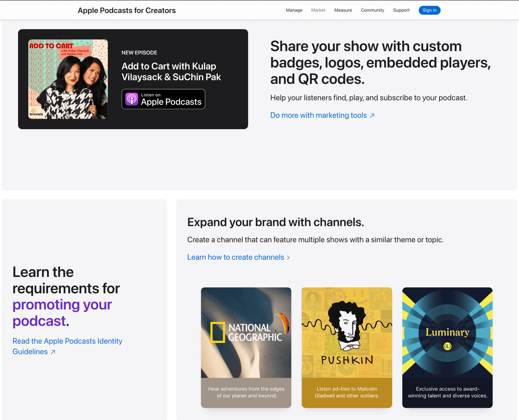Click the Add to Cart podcast cover art
The image size is (519, 420).
pyautogui.click(x=68, y=79)
